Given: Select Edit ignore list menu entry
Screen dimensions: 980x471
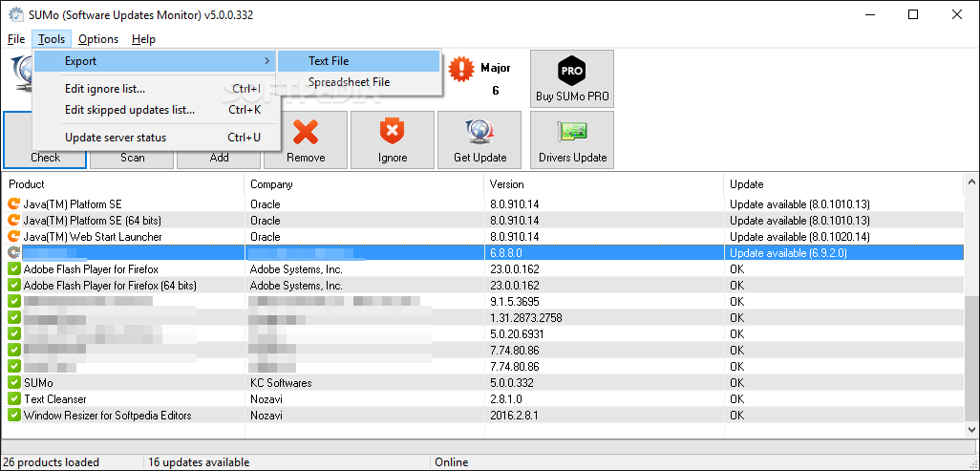Looking at the screenshot, I should click(x=157, y=90).
